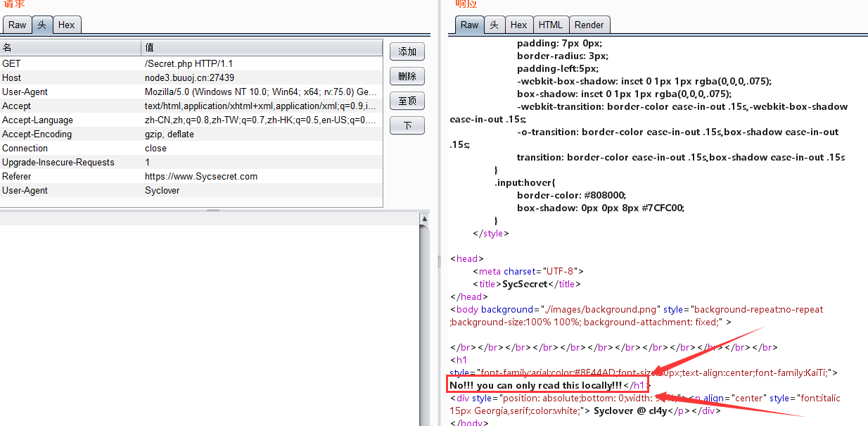The height and width of the screenshot is (426, 868).
Task: Select the Accept-Language header name
Action: (37, 120)
